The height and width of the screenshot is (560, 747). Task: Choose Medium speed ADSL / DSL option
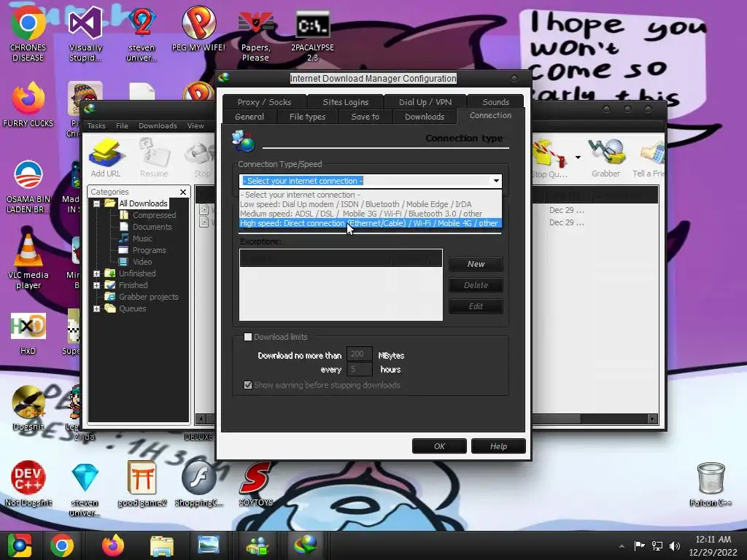[x=370, y=214]
